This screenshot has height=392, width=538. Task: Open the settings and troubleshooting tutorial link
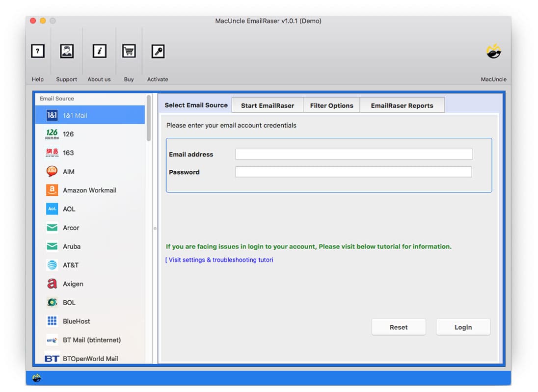(x=219, y=260)
